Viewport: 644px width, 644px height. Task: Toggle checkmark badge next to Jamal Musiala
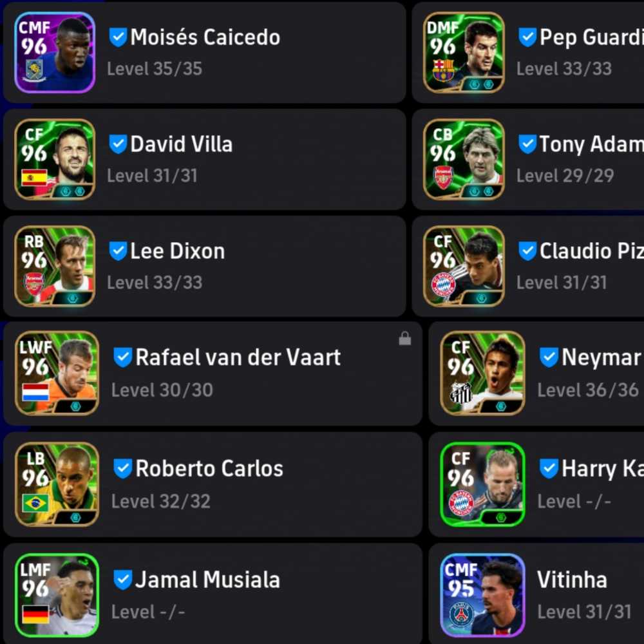pyautogui.click(x=122, y=580)
